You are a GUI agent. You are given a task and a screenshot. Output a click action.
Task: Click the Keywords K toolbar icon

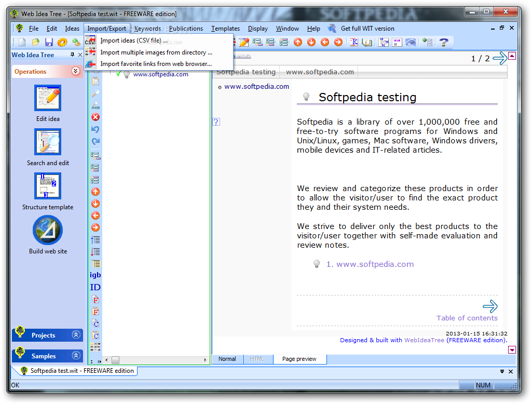click(354, 42)
